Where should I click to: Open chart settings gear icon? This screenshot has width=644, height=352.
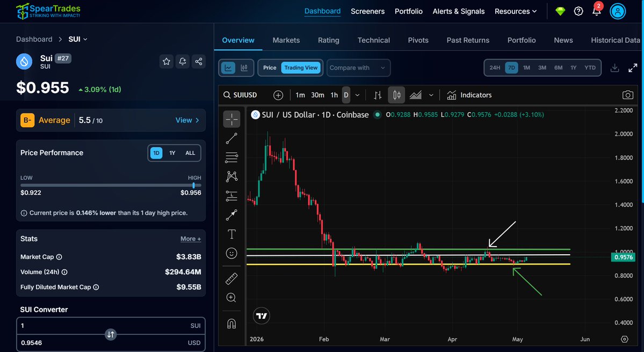click(625, 339)
